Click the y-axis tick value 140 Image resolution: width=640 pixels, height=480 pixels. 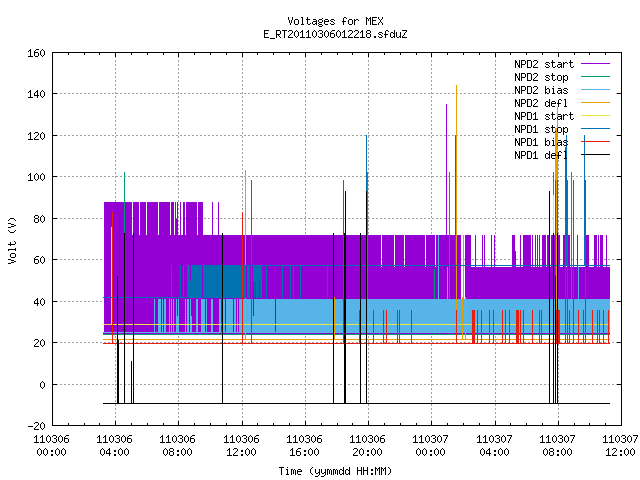coord(36,94)
